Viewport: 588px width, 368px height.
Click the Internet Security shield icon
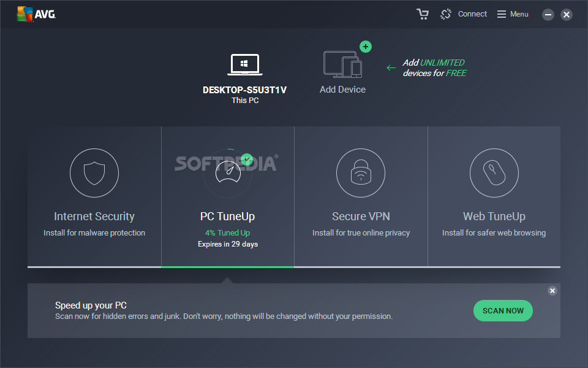click(94, 173)
